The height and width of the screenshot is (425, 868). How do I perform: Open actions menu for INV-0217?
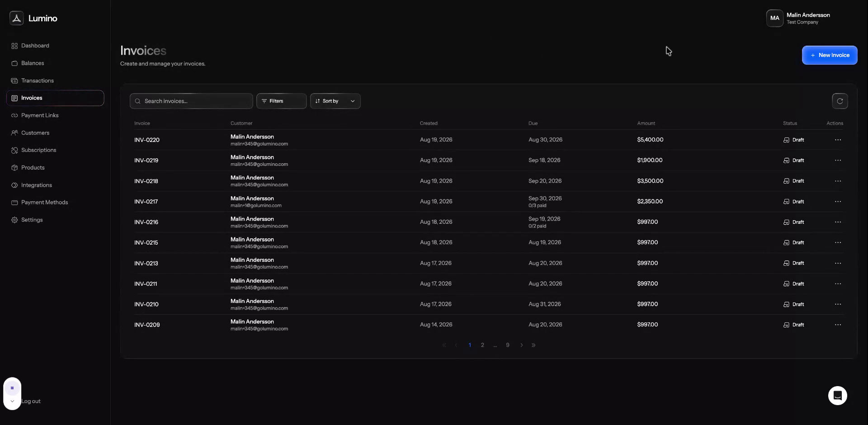(838, 202)
